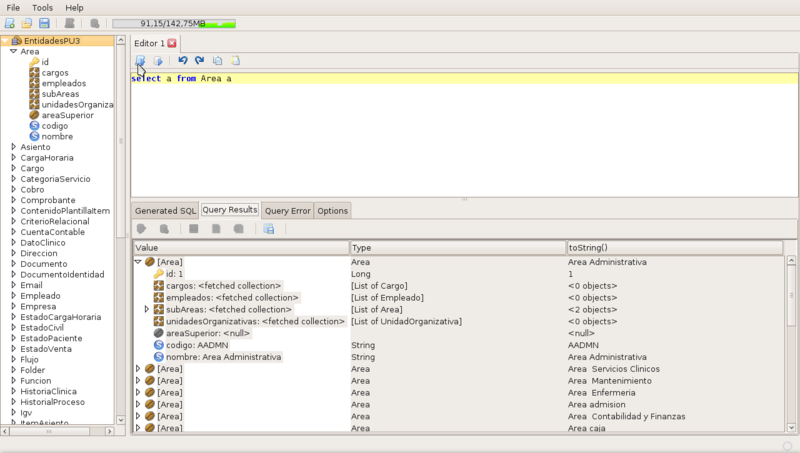The height and width of the screenshot is (453, 800).
Task: Click the key icon of the id: 1 result row
Action: pyautogui.click(x=159, y=274)
